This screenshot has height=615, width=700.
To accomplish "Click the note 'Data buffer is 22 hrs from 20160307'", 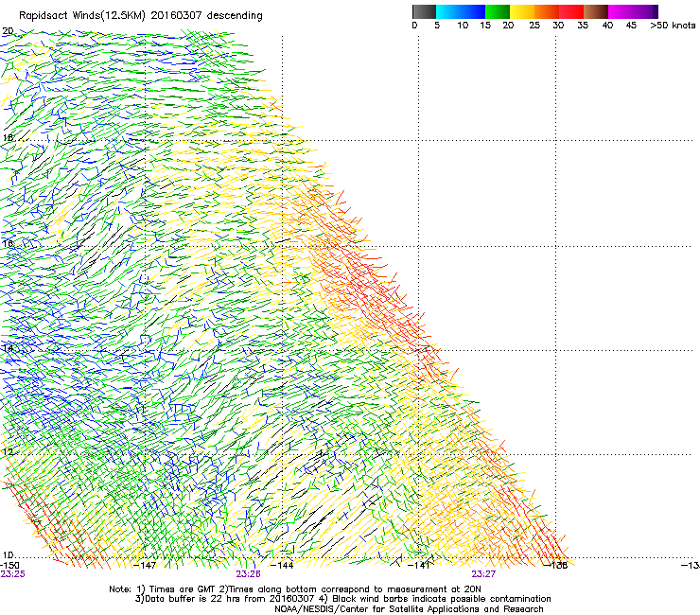I will point(228,599).
